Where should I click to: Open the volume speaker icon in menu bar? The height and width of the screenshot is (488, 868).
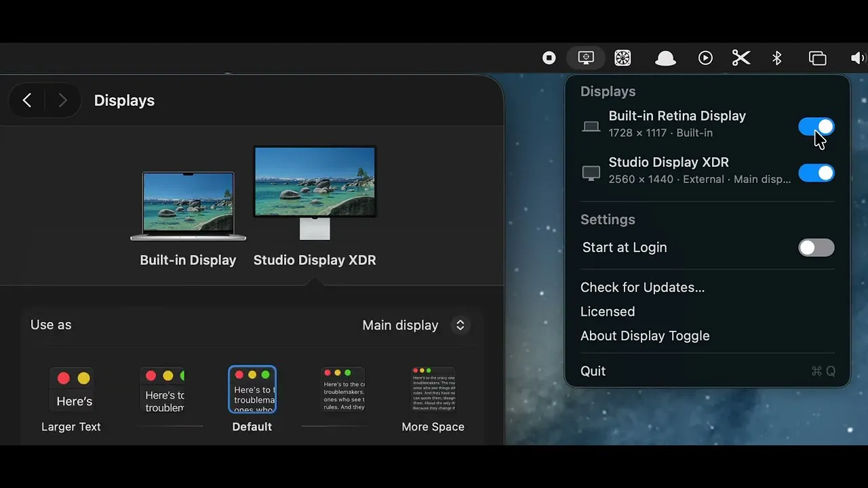point(859,58)
